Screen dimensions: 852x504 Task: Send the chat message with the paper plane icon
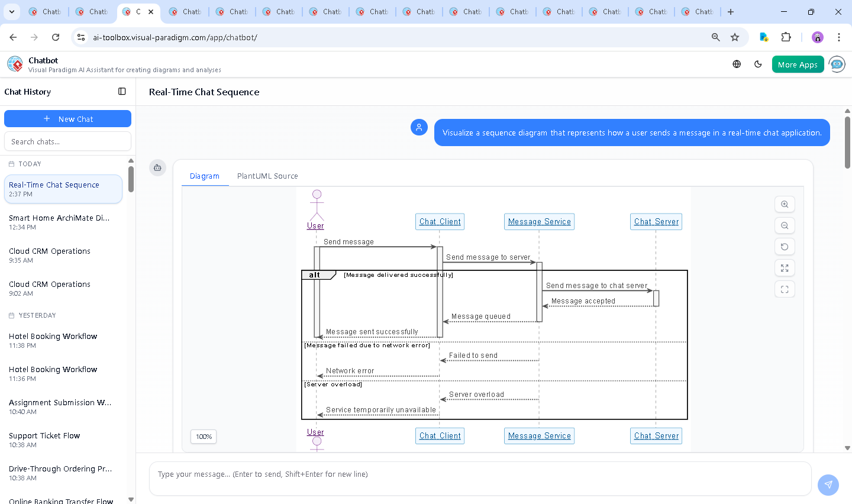[828, 484]
